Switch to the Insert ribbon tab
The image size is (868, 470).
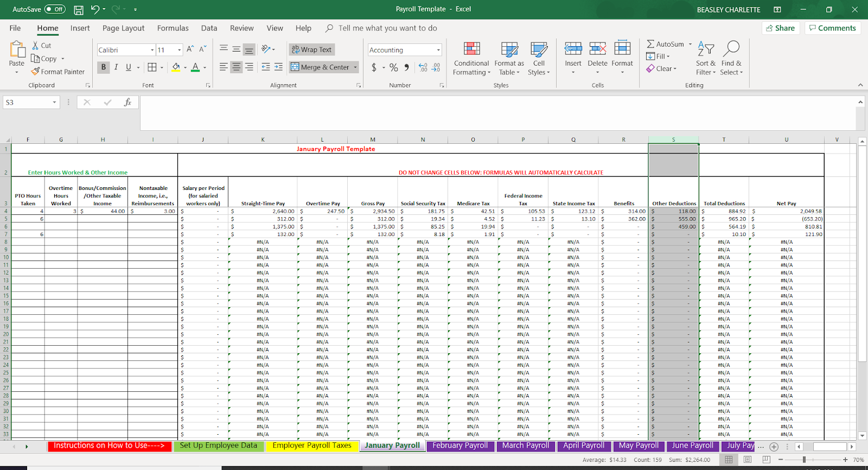pyautogui.click(x=80, y=28)
